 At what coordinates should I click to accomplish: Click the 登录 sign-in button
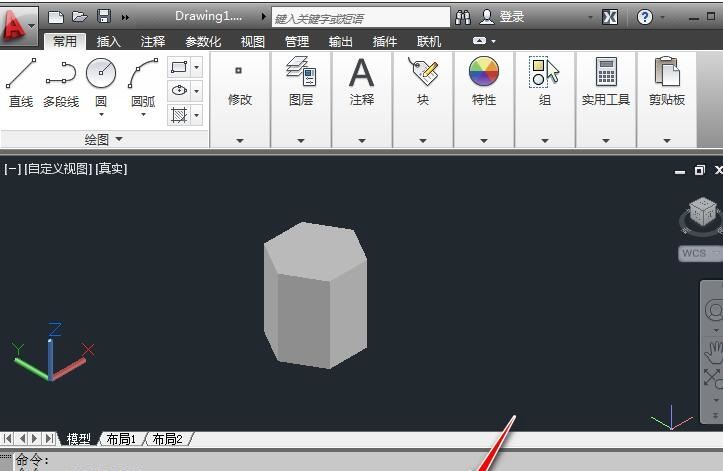point(503,17)
